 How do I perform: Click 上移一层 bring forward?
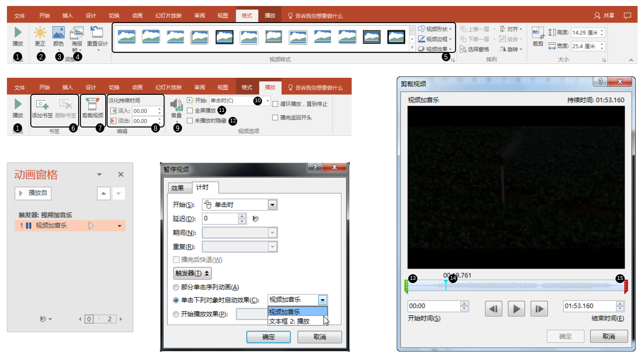pyautogui.click(x=478, y=29)
